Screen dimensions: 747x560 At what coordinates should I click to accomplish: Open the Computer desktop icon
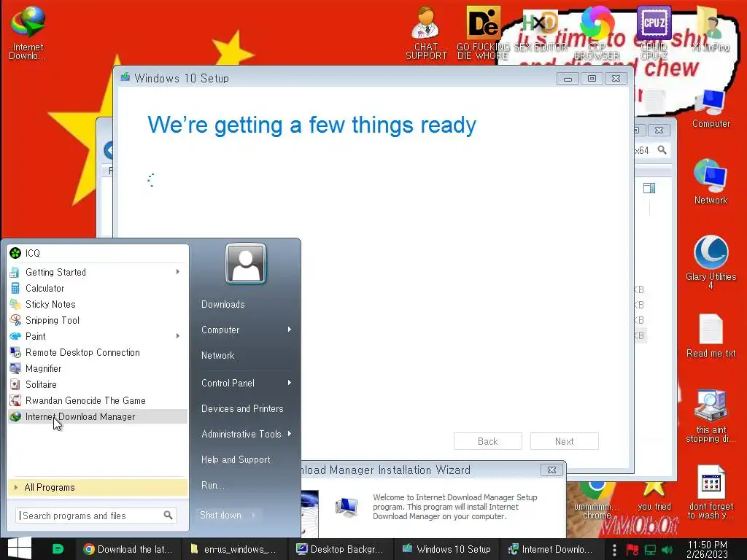711,109
